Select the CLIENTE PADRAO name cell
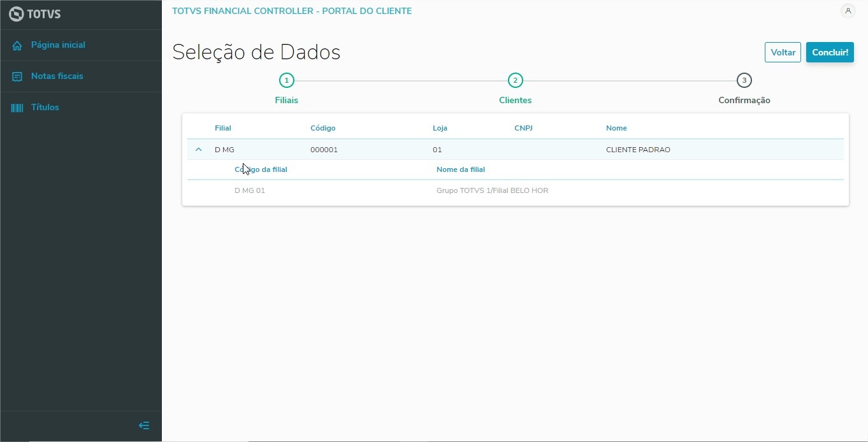 tap(638, 150)
